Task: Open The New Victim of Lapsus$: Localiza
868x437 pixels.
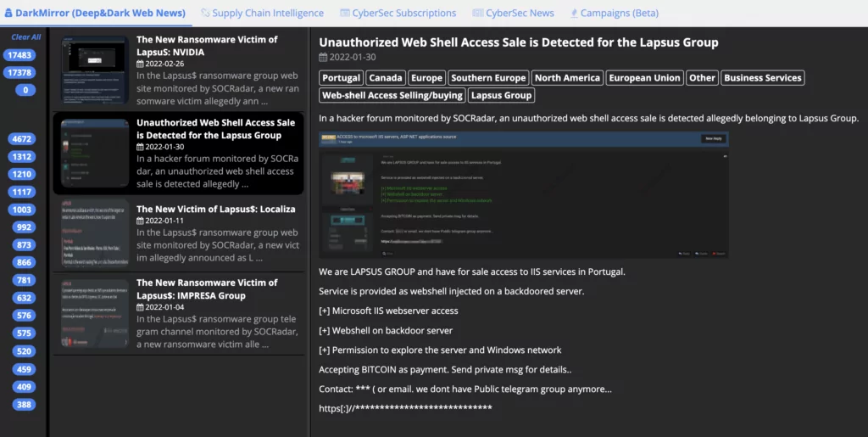Action: 216,209
